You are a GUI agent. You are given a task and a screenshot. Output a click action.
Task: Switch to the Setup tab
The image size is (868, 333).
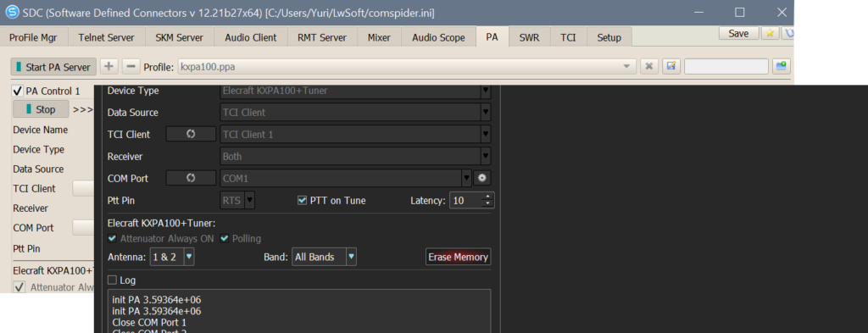[609, 37]
